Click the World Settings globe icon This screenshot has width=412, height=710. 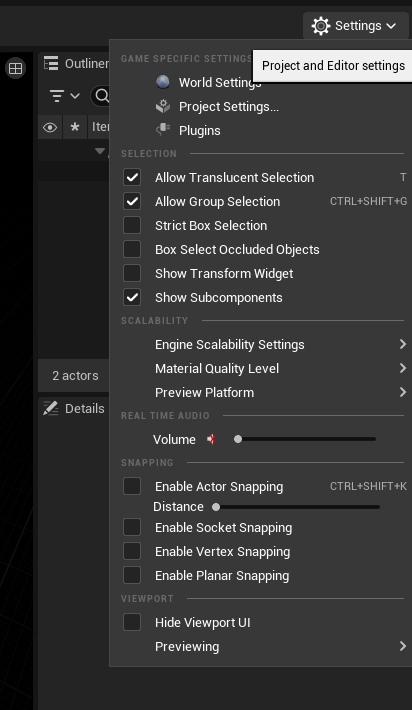tap(163, 82)
